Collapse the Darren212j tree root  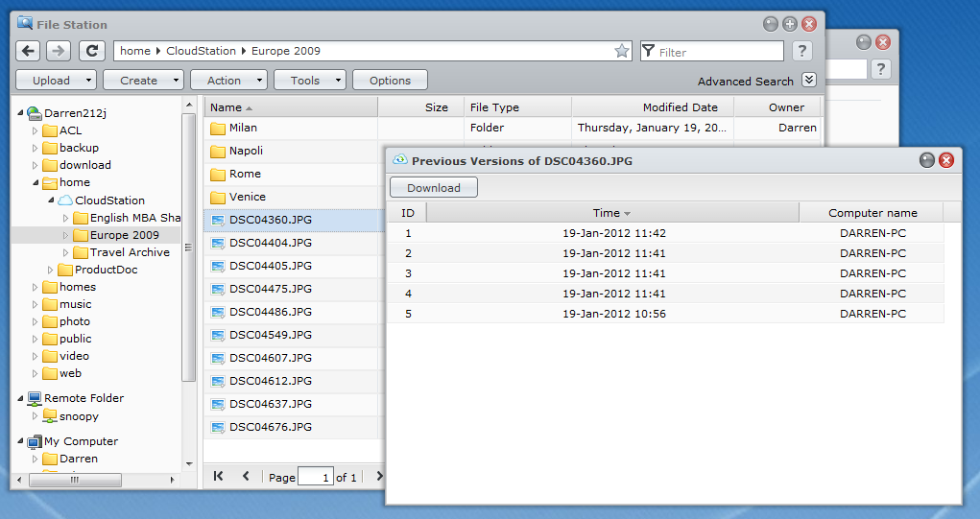coord(20,113)
